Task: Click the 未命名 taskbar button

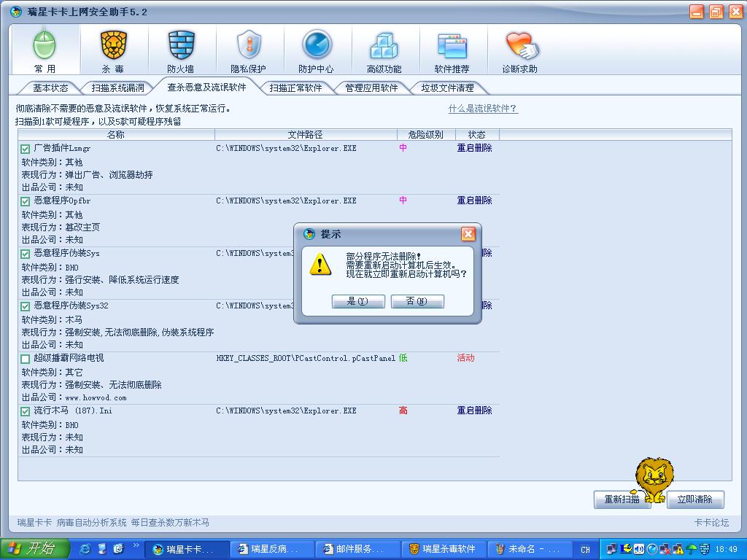Action: click(529, 550)
